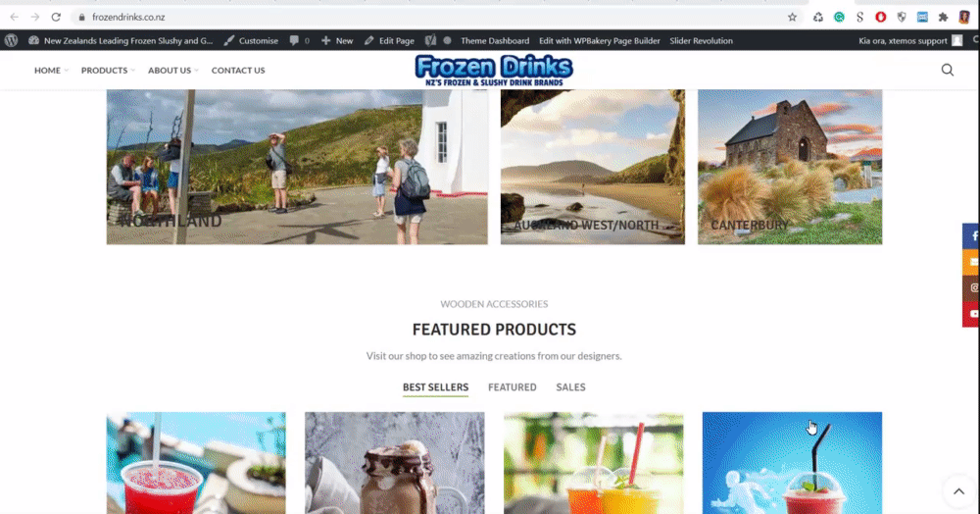Open the recycle extension icon
Screen dimensions: 980x514
coord(817,17)
